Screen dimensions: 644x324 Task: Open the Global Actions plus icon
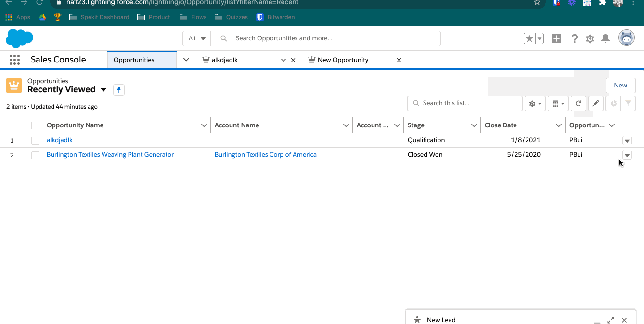click(556, 39)
